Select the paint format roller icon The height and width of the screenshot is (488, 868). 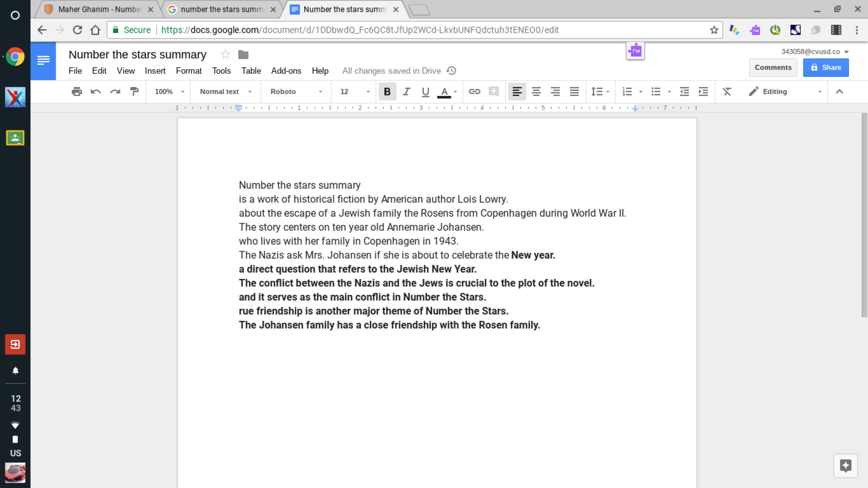(134, 92)
